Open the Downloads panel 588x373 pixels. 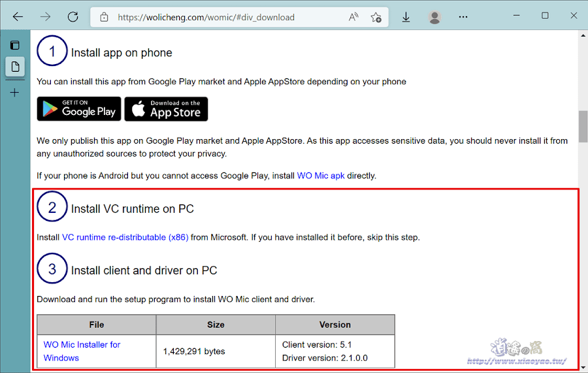click(406, 17)
